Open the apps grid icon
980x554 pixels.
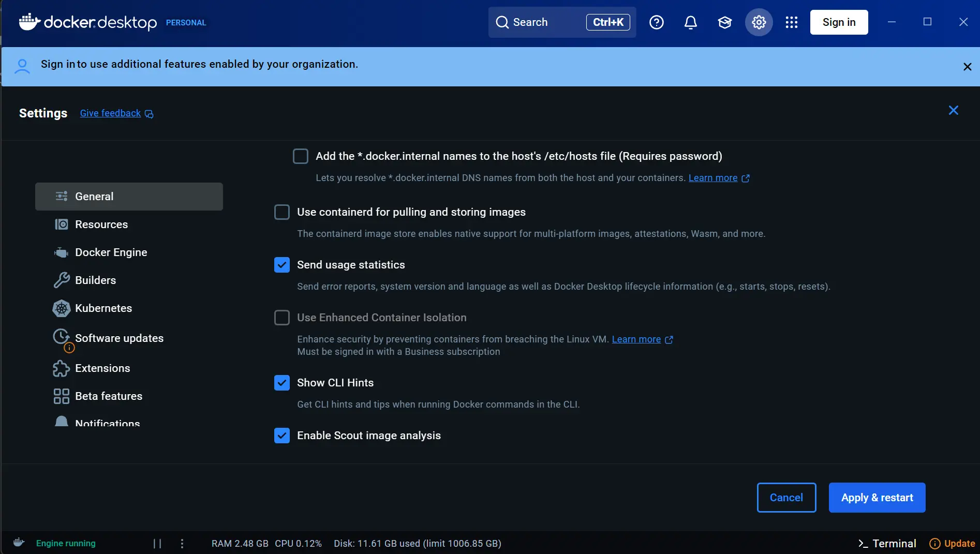coord(792,22)
